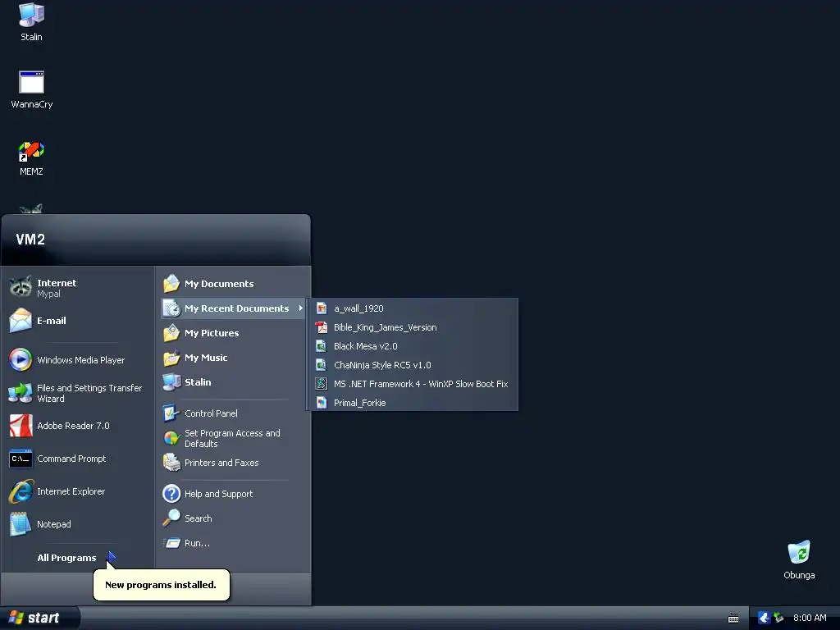
Task: Click the icon beside MS .NET Framework 4
Action: 322,384
